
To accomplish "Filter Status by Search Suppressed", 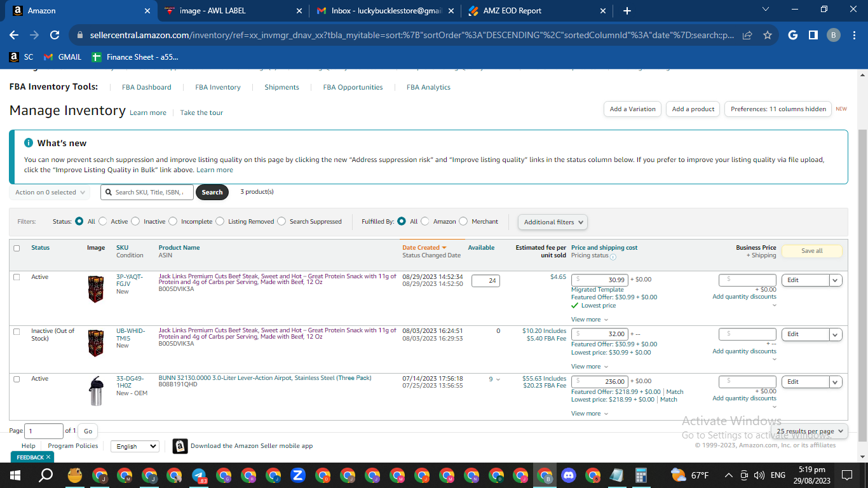I will [x=281, y=222].
